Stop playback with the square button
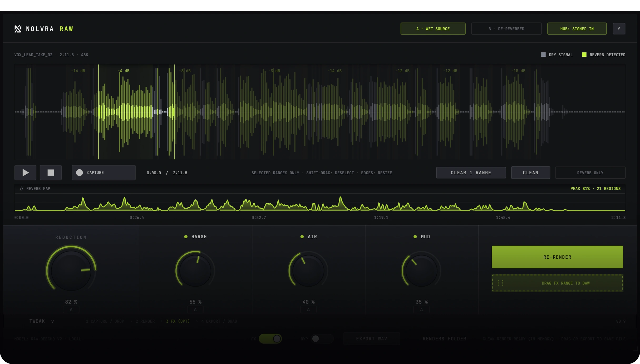This screenshot has width=640, height=364. point(51,173)
